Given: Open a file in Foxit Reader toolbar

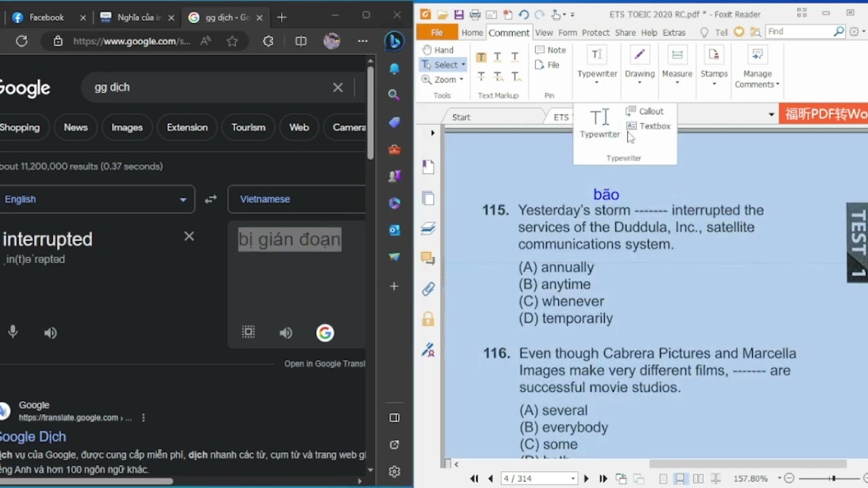Looking at the screenshot, I should pos(442,14).
